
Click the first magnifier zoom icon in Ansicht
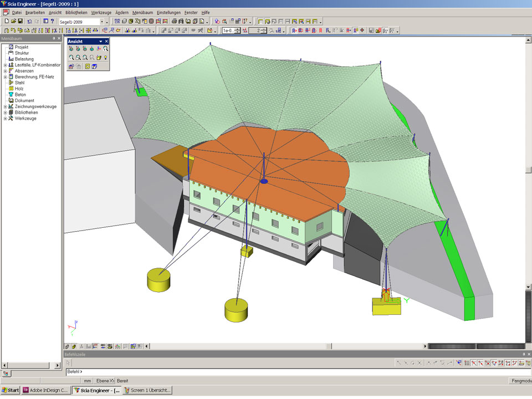pos(71,58)
